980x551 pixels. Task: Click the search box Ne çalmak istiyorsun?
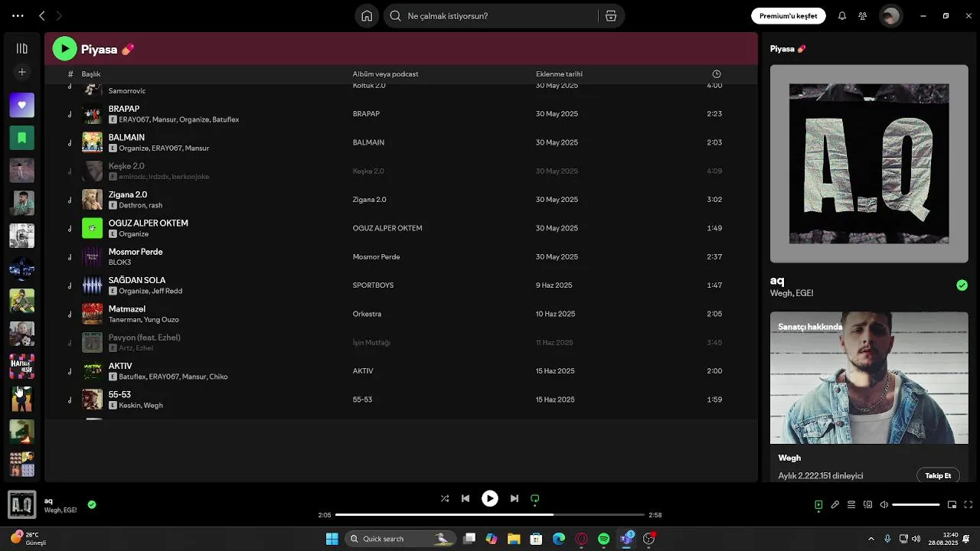[x=490, y=16]
